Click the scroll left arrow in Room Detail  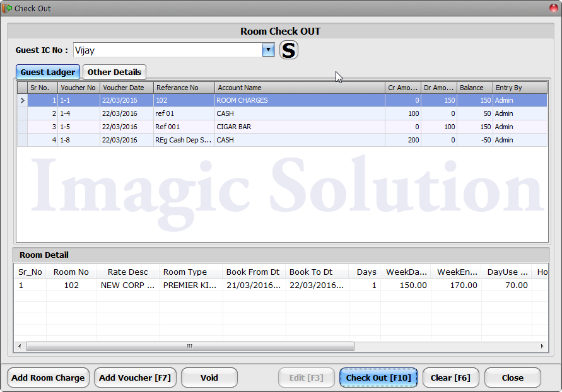20,346
